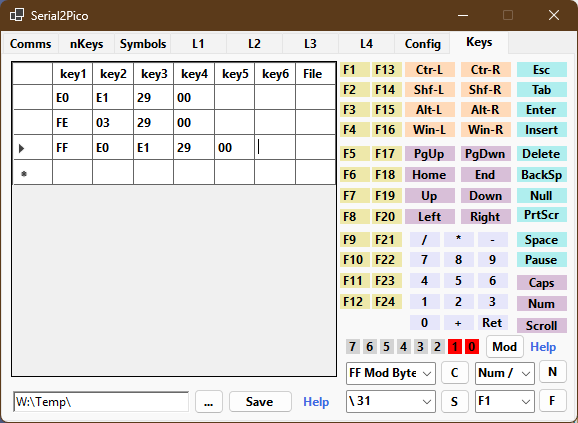
Task: Open the Symbols tab
Action: (x=143, y=44)
